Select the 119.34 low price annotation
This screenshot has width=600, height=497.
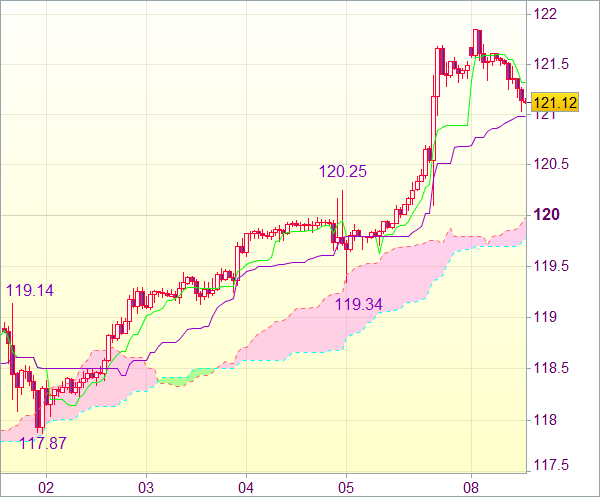(359, 305)
